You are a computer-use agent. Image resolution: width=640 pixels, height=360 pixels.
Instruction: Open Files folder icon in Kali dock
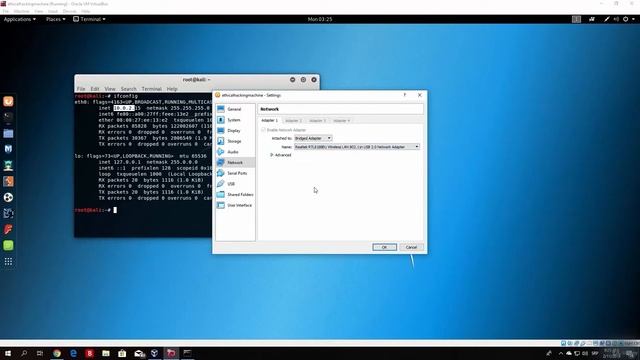click(8, 133)
